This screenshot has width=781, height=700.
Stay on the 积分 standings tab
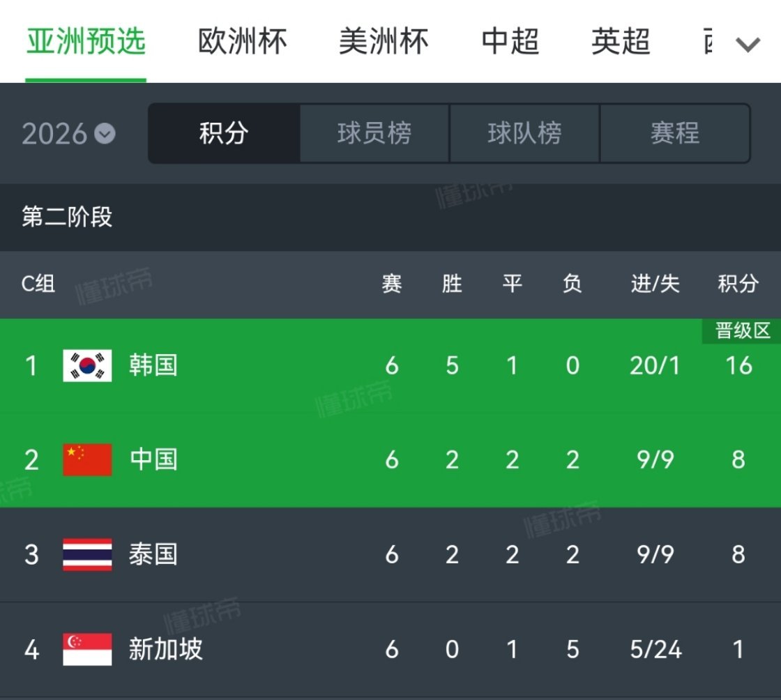(223, 134)
